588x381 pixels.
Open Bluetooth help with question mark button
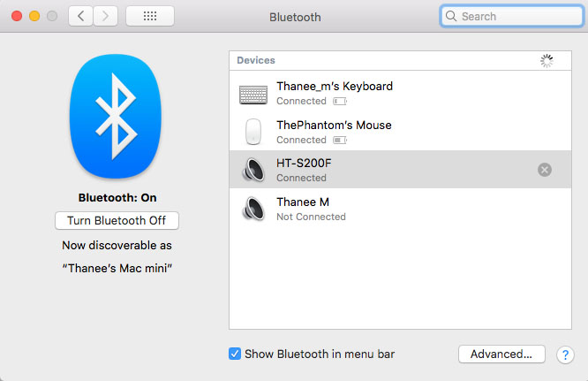565,354
